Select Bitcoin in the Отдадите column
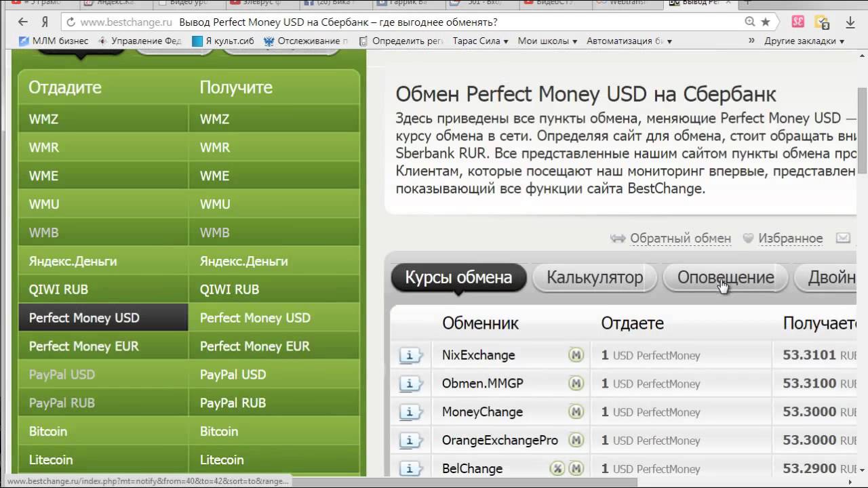 point(103,432)
